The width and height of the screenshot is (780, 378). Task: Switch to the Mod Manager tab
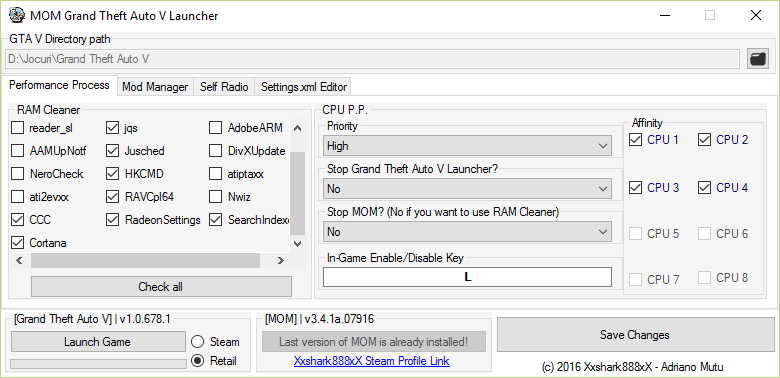coord(155,87)
